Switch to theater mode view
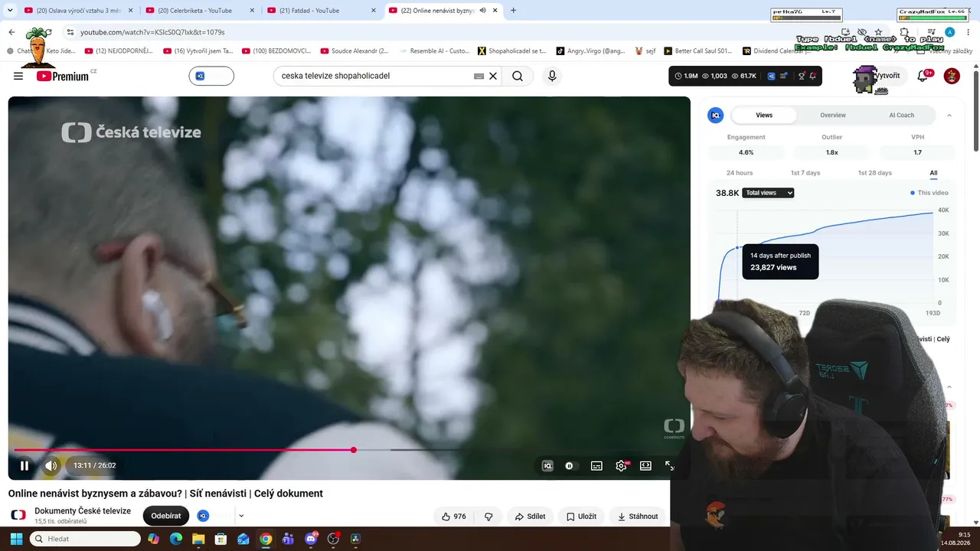The image size is (980, 551). pyautogui.click(x=645, y=465)
